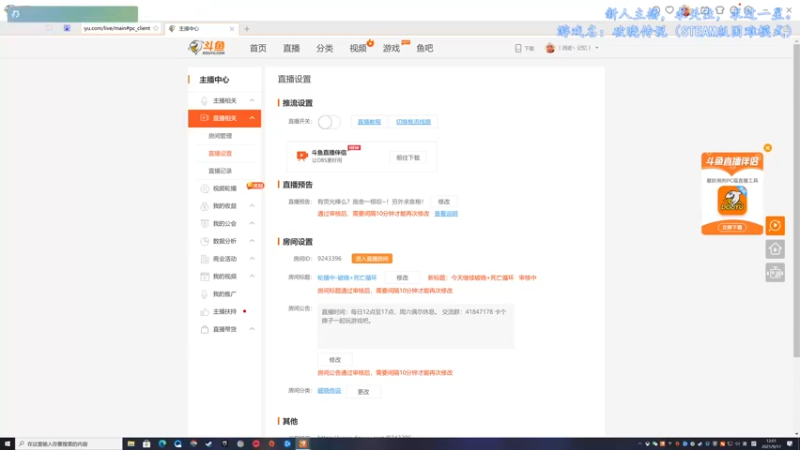Viewport: 800px width, 450px height.
Task: Open the 游戏 nav item
Action: tap(391, 48)
